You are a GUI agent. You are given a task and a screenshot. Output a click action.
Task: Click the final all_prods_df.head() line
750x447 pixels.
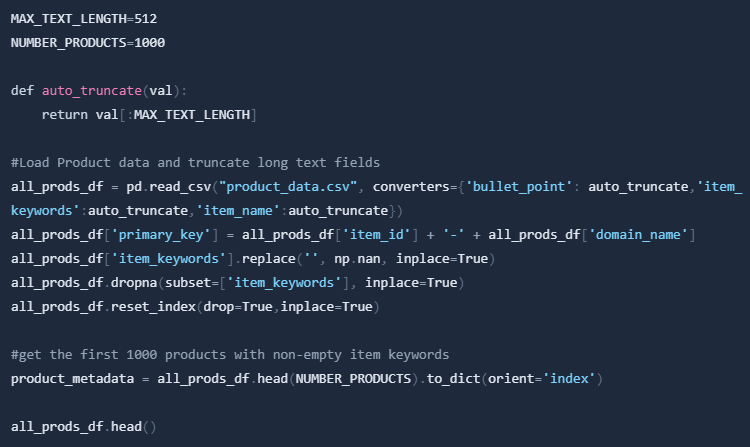click(x=83, y=426)
